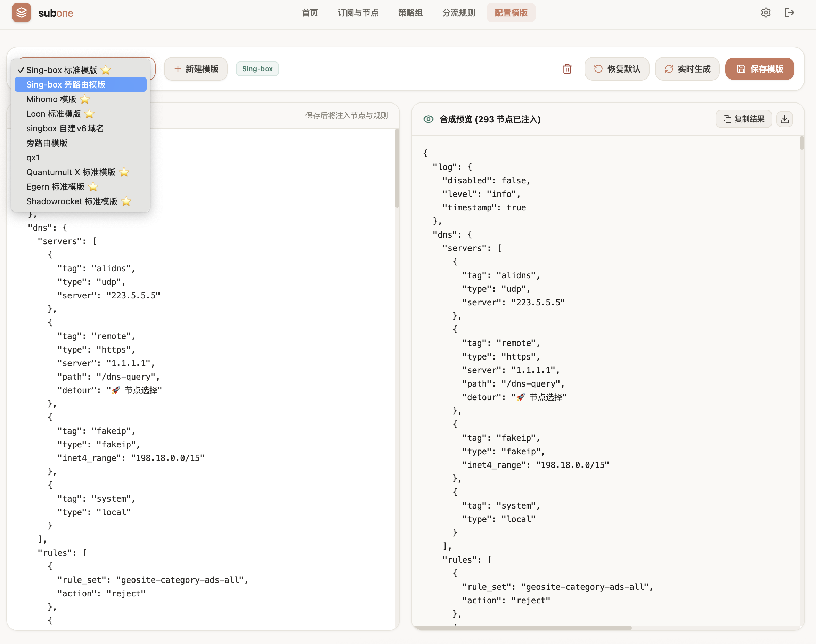Click the logout icon
The width and height of the screenshot is (816, 644).
(x=789, y=13)
